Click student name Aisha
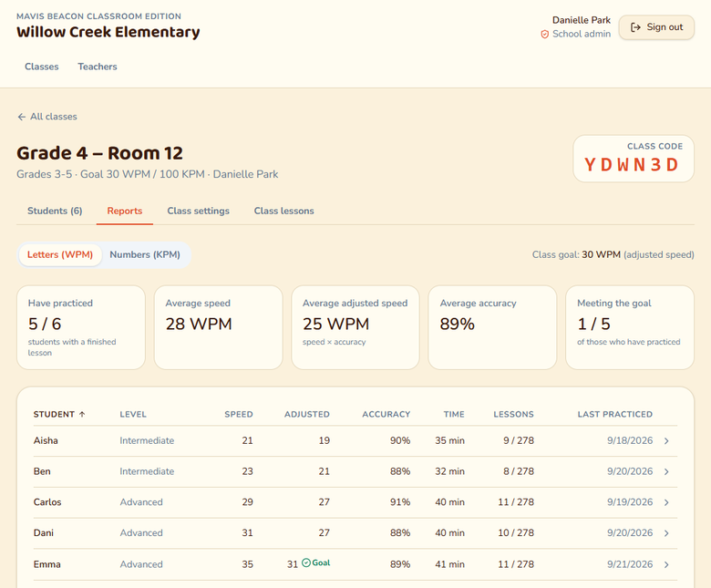 pos(46,440)
